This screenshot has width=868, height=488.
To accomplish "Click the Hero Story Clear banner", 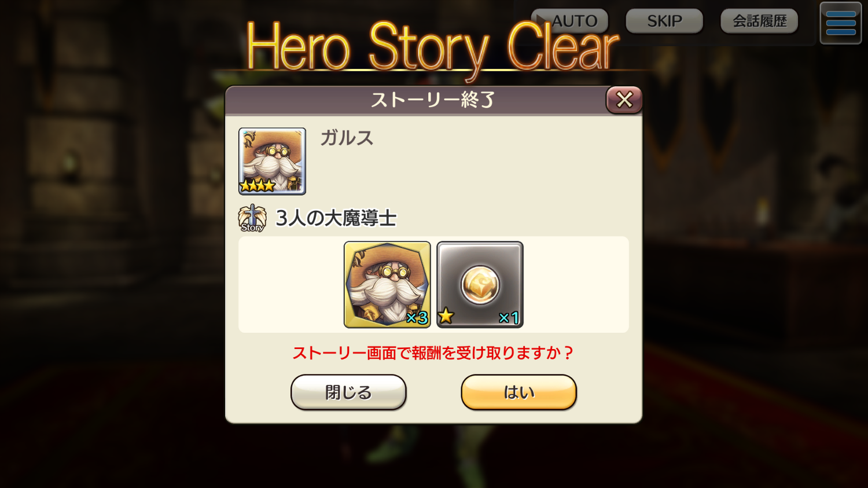I will click(x=432, y=47).
